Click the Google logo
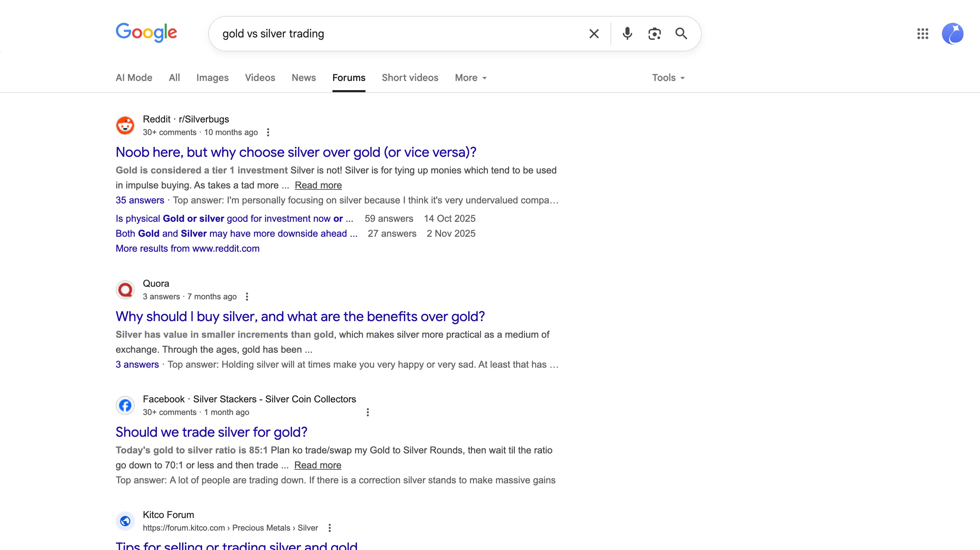 pyautogui.click(x=146, y=32)
